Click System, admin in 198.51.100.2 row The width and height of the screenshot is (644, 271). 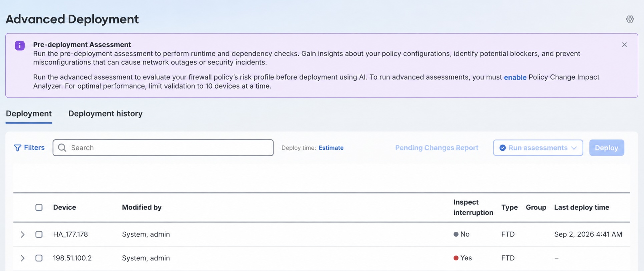pyautogui.click(x=146, y=258)
